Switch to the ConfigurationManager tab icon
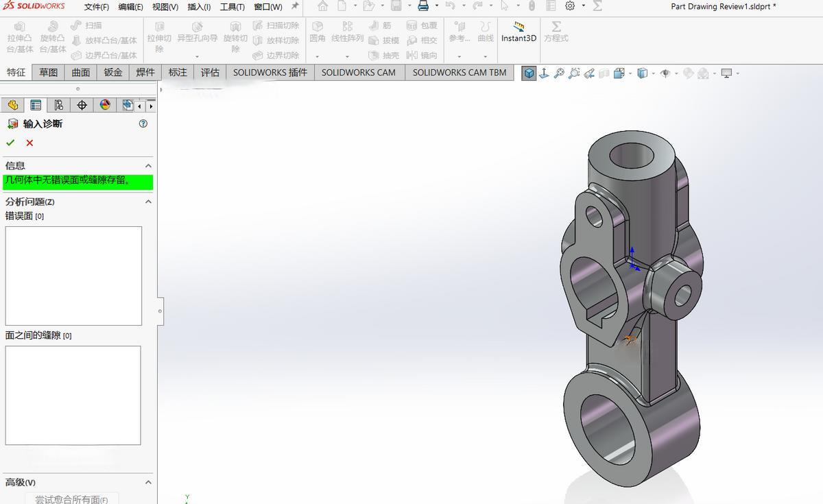The height and width of the screenshot is (504, 823). (58, 105)
